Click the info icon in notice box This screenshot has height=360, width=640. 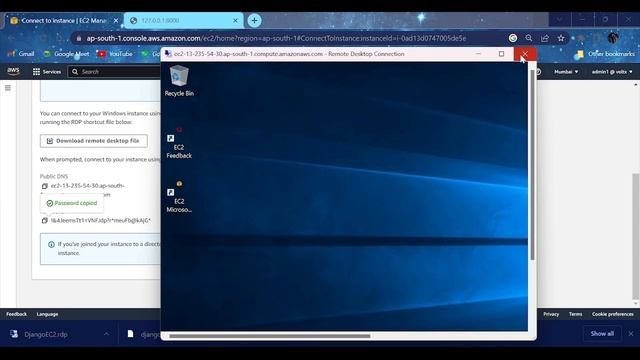click(51, 244)
